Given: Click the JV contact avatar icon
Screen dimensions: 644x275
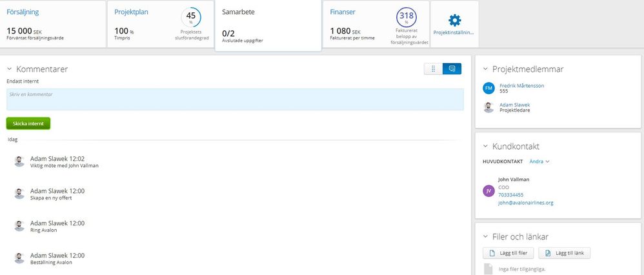Looking at the screenshot, I should click(x=488, y=190).
